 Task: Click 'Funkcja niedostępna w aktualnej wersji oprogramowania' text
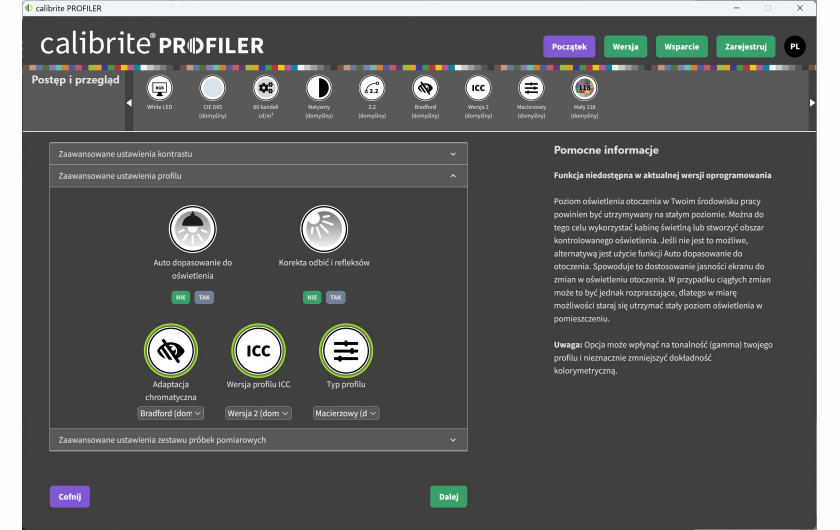pos(663,175)
